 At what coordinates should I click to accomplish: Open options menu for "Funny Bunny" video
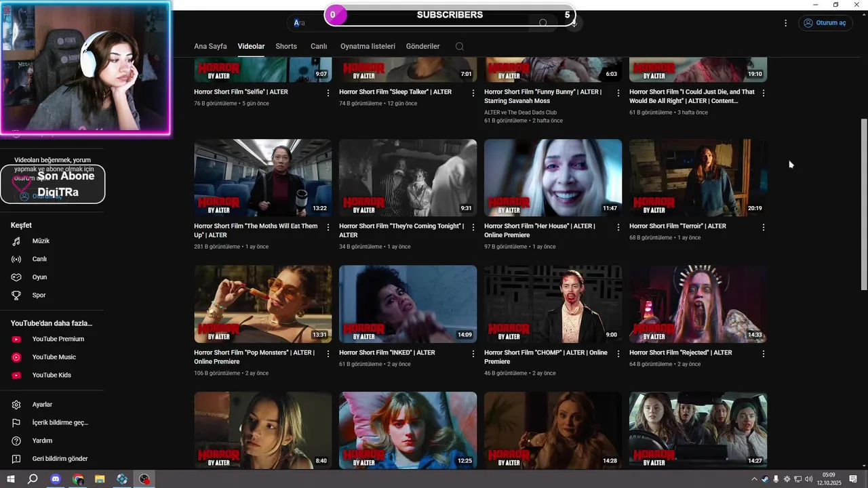point(618,93)
